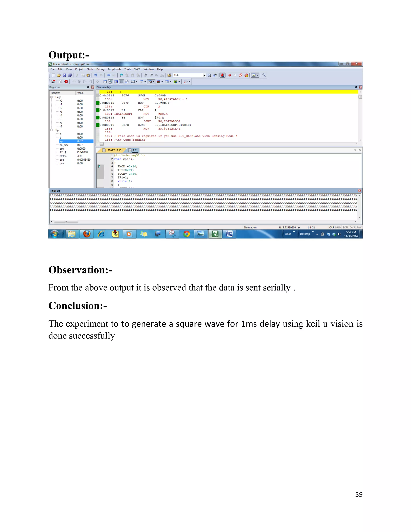Open Microsoft Word from the taskbar

pos(229,234)
